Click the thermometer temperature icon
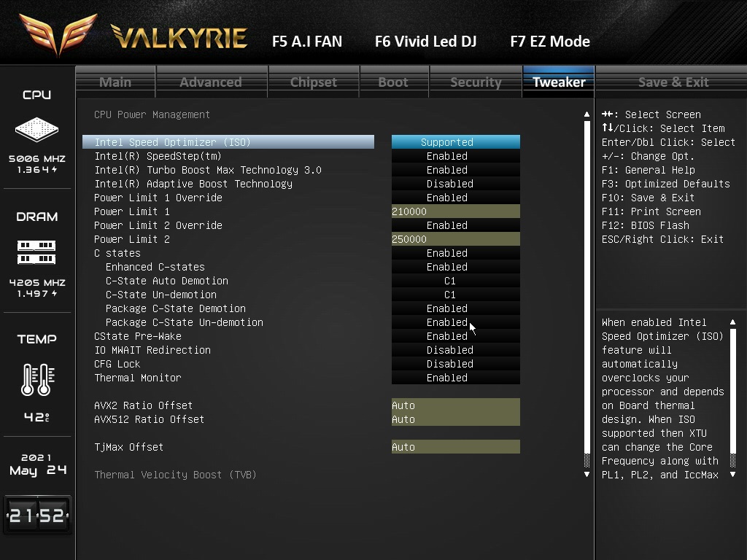The image size is (747, 560). (x=36, y=379)
